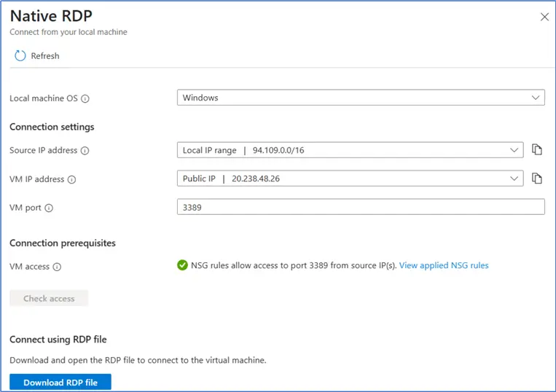Open the Local machine OS dropdown
This screenshot has height=392, width=556.
pyautogui.click(x=361, y=98)
